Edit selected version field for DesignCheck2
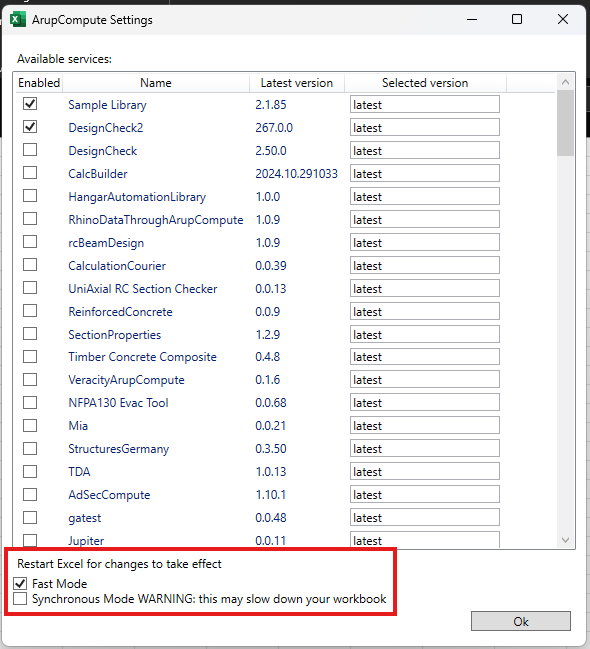This screenshot has width=590, height=649. point(425,127)
